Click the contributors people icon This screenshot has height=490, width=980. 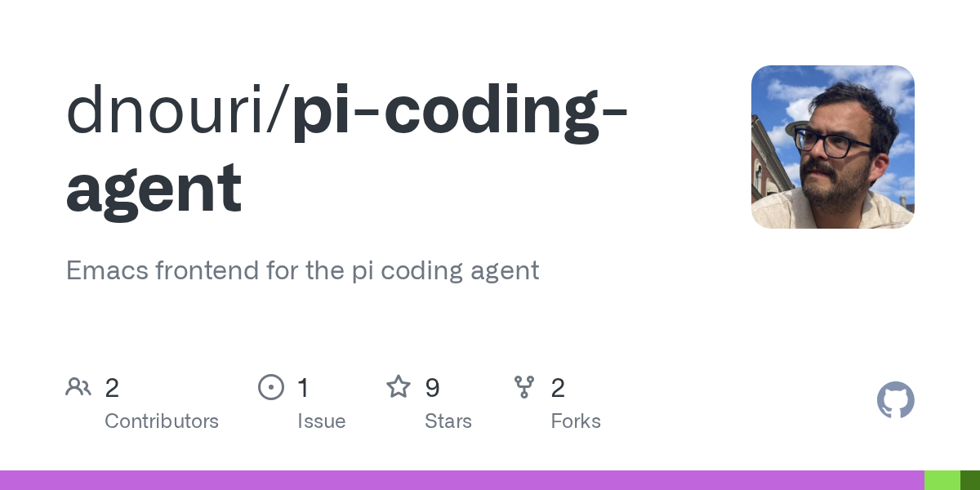78,386
